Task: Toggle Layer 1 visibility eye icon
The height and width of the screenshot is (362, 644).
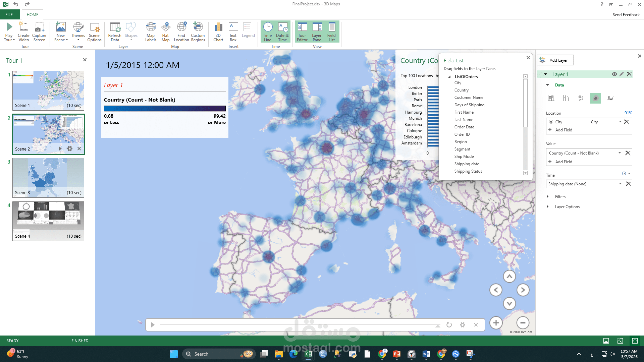Action: click(614, 74)
